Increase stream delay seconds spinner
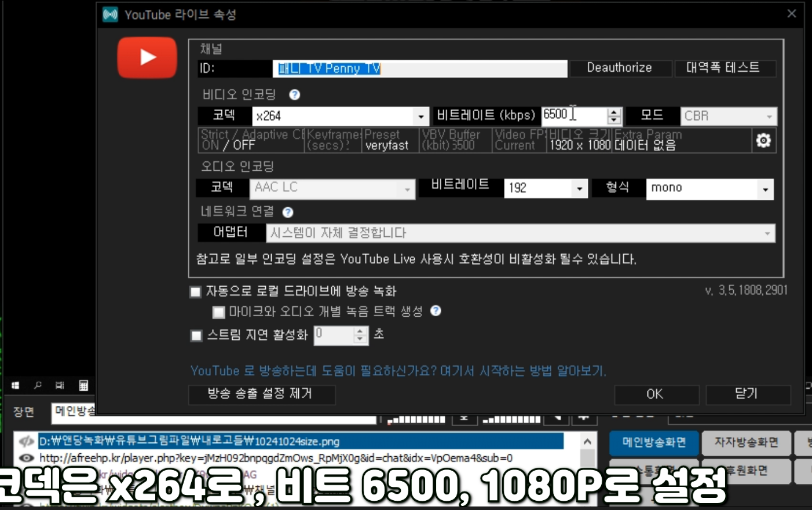812x510 pixels. click(360, 331)
